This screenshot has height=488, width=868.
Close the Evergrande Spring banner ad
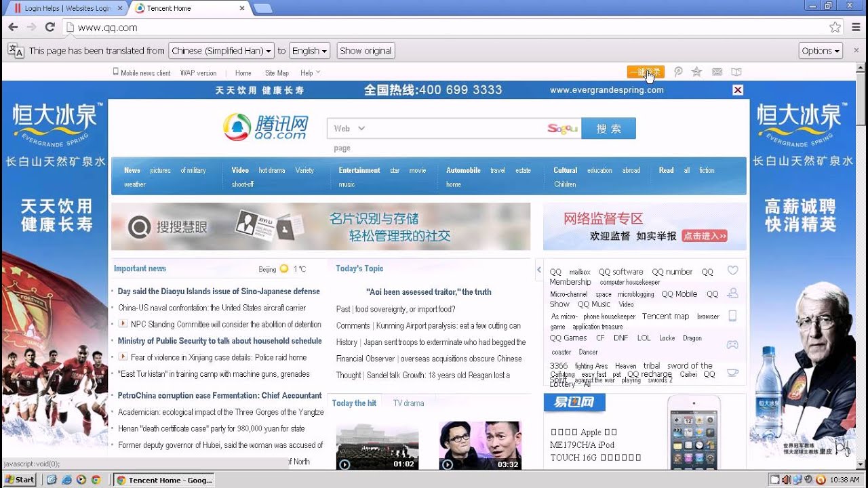tap(738, 90)
